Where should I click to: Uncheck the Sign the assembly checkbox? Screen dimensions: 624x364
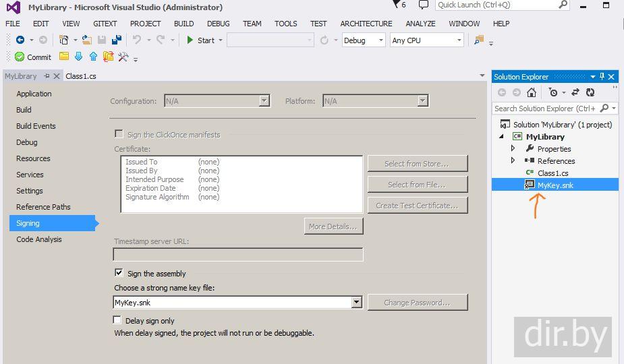pos(119,273)
